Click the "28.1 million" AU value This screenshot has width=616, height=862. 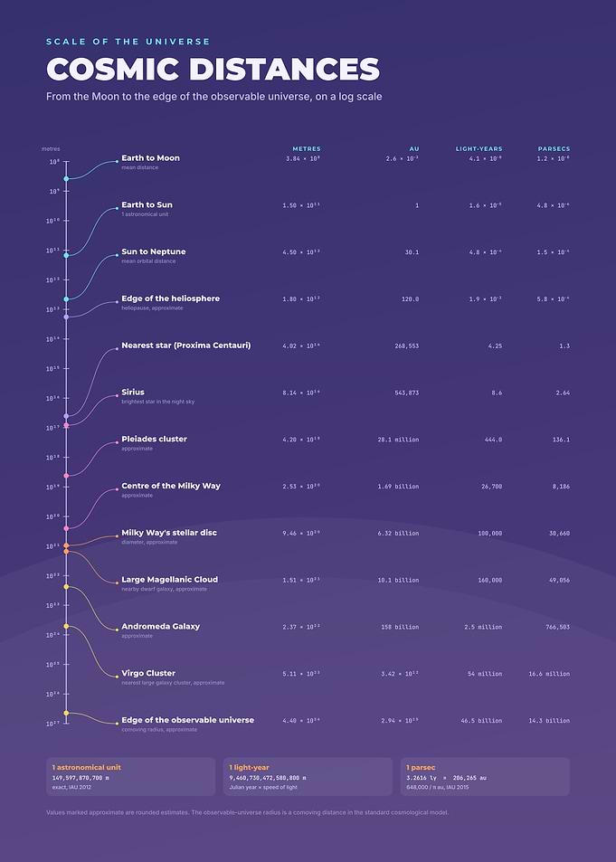pos(398,440)
